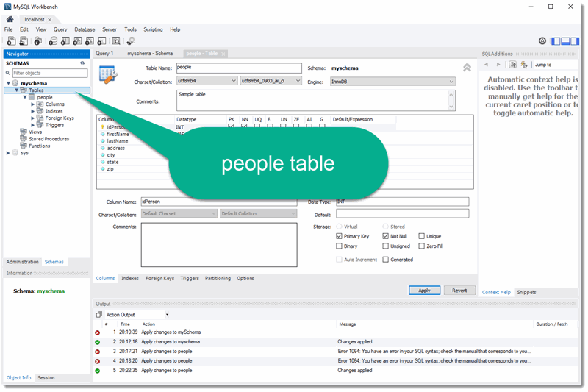Expand the sys schema node
This screenshot has width=588, height=392.
click(x=8, y=153)
